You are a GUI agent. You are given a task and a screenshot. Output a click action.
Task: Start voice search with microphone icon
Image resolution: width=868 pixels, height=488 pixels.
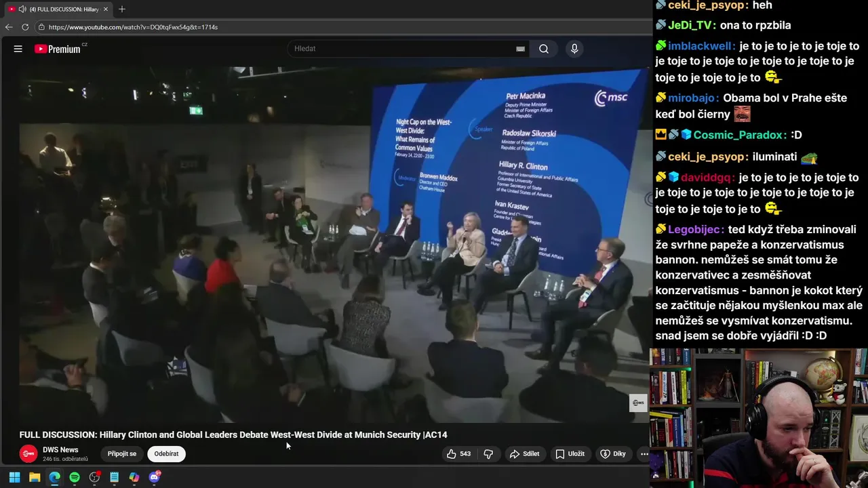click(x=574, y=49)
